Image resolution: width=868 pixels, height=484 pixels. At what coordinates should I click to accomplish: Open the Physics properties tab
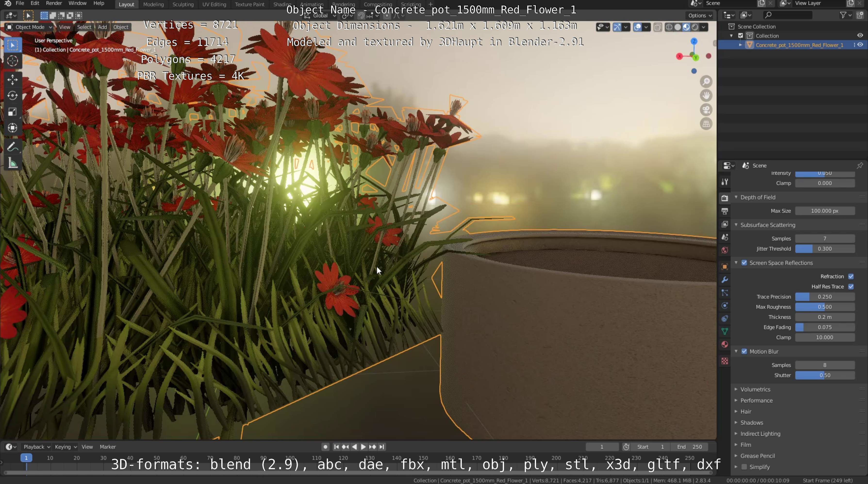coord(725,306)
